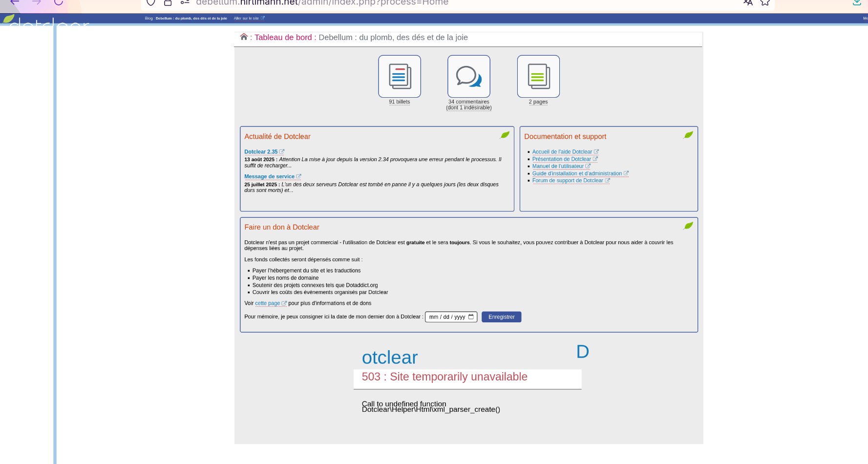This screenshot has width=868, height=464.
Task: Open Présentation de Dotclear link
Action: pos(561,159)
